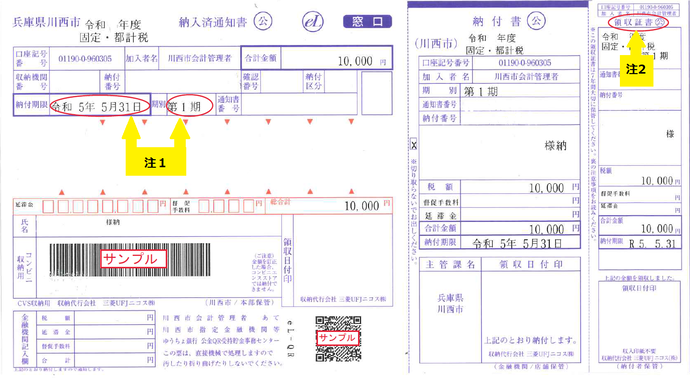Click the 総合計 label
690x378 pixels.
(x=280, y=202)
